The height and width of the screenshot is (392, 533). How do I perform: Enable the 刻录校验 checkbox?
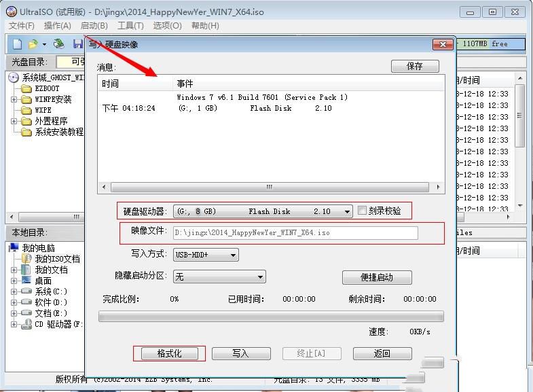(x=363, y=211)
